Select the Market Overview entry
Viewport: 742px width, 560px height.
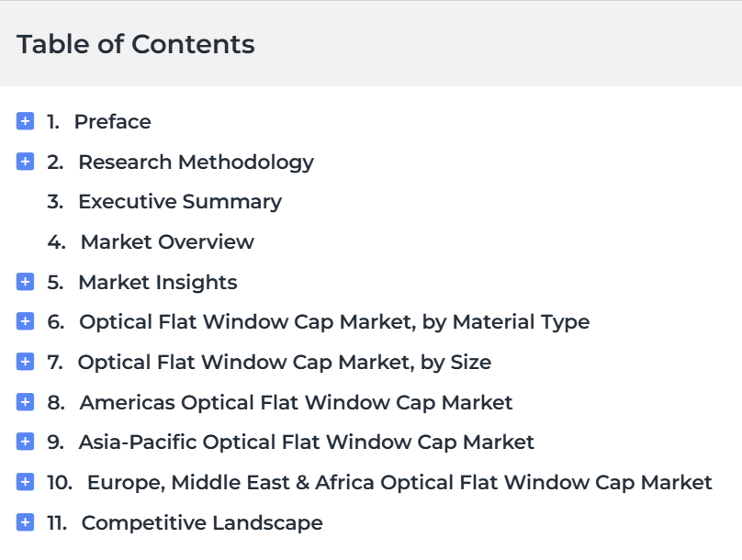click(167, 241)
